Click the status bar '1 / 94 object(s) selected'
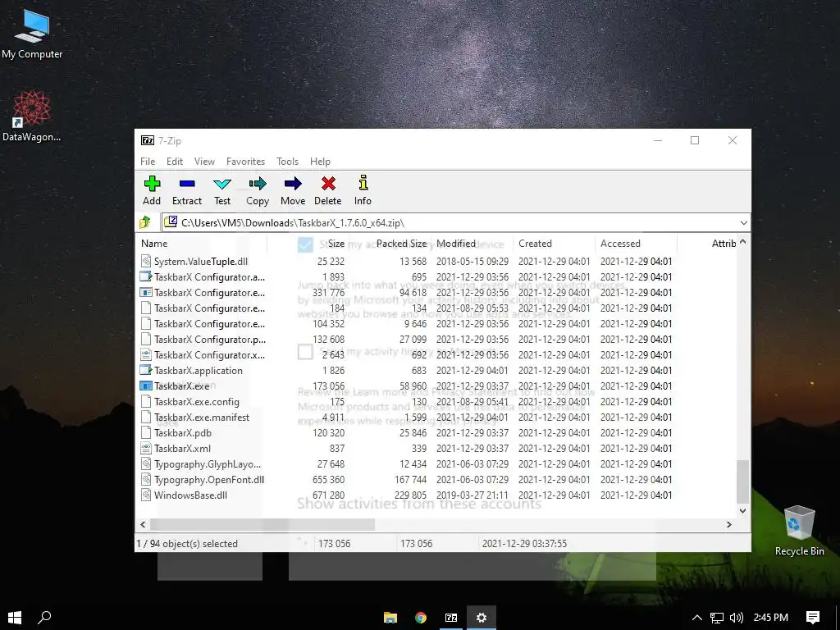 point(187,543)
